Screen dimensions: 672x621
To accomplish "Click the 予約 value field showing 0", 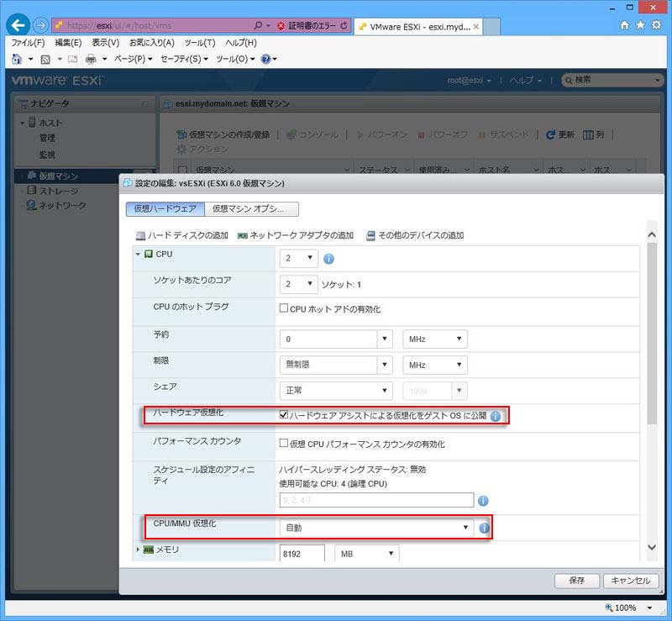I will 328,339.
